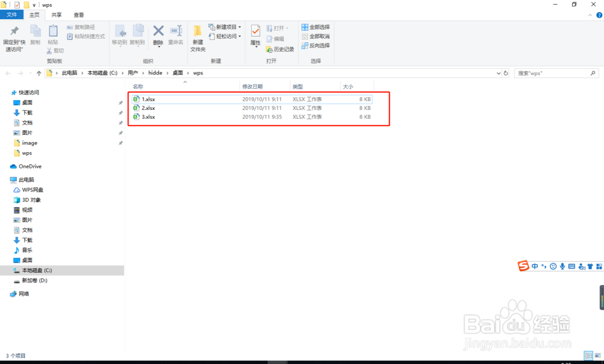This screenshot has width=604, height=364.
Task: Open the Easy access dropdown
Action: (x=225, y=36)
